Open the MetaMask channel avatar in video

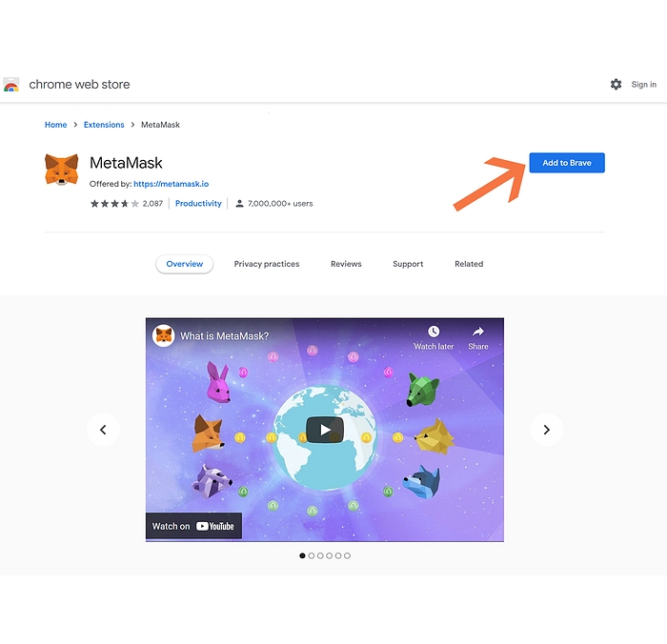(x=164, y=335)
